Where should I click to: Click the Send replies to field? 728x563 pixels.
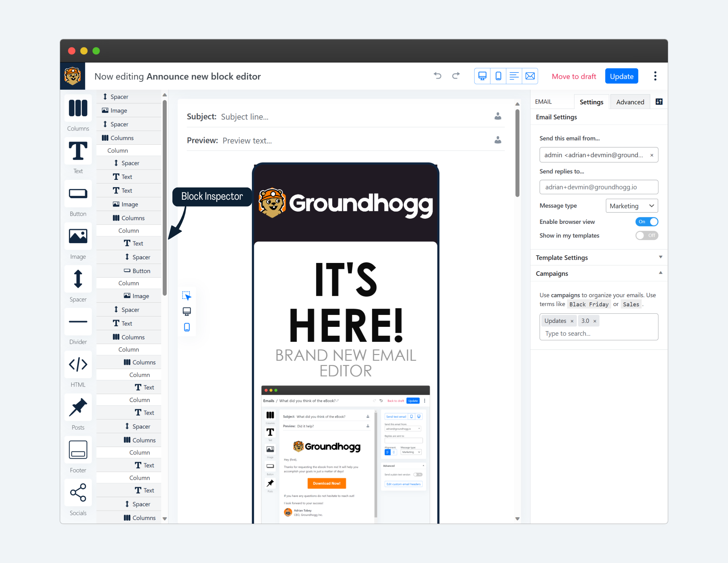(599, 187)
